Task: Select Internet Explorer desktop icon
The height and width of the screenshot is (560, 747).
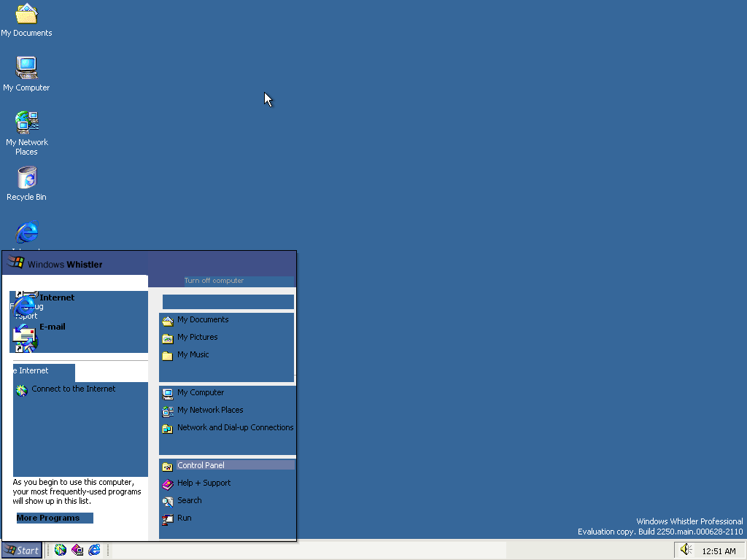Action: pyautogui.click(x=27, y=234)
